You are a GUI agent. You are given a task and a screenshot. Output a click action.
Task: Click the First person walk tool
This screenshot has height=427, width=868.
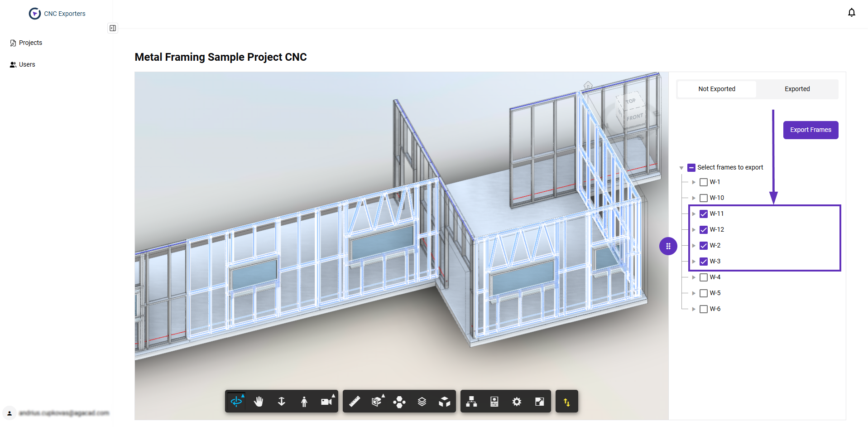click(304, 402)
